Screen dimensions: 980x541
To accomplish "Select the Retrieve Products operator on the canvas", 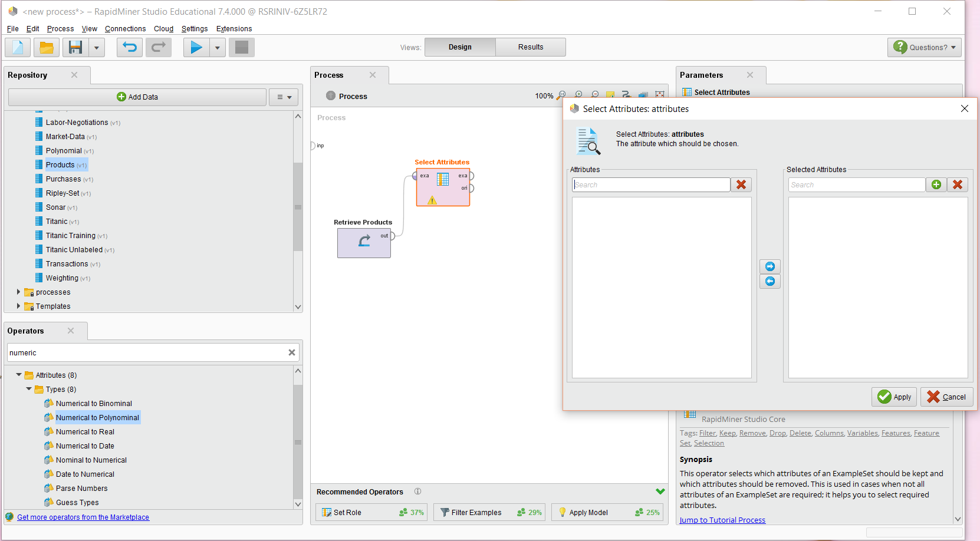I will (x=364, y=243).
